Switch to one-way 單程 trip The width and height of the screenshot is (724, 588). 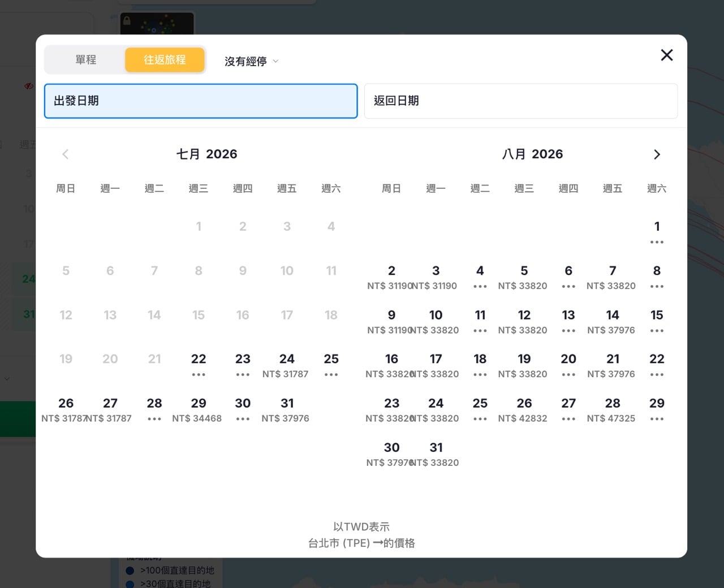[86, 60]
